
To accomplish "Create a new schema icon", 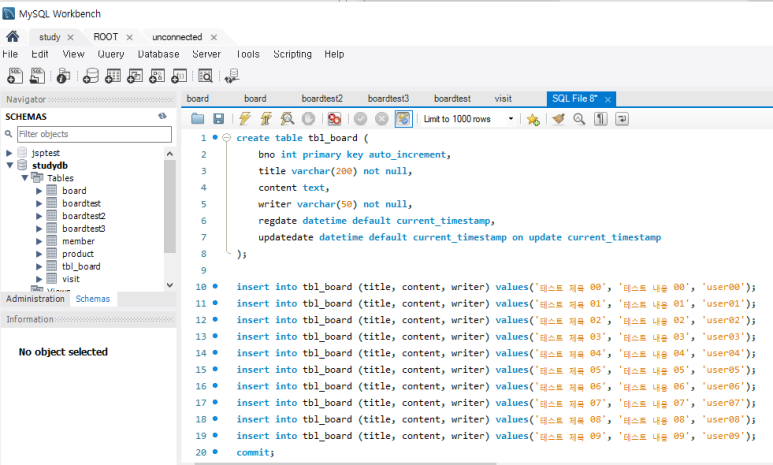I will point(91,75).
